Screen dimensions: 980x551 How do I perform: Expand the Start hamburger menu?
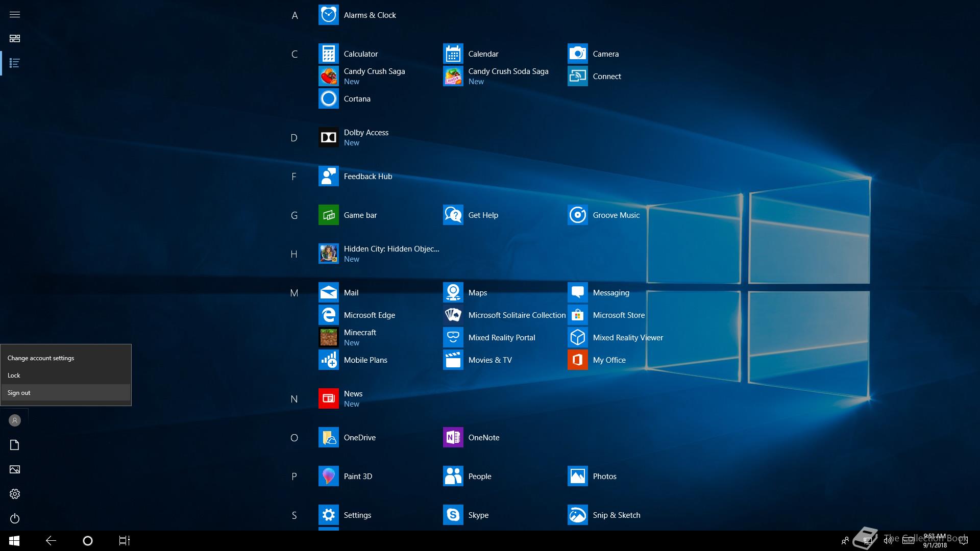click(15, 14)
